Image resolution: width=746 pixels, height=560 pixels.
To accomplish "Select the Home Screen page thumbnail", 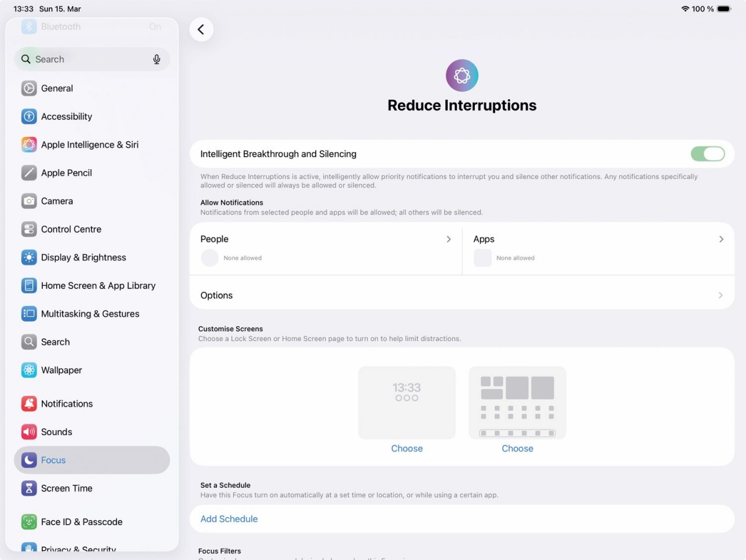I will pyautogui.click(x=517, y=403).
